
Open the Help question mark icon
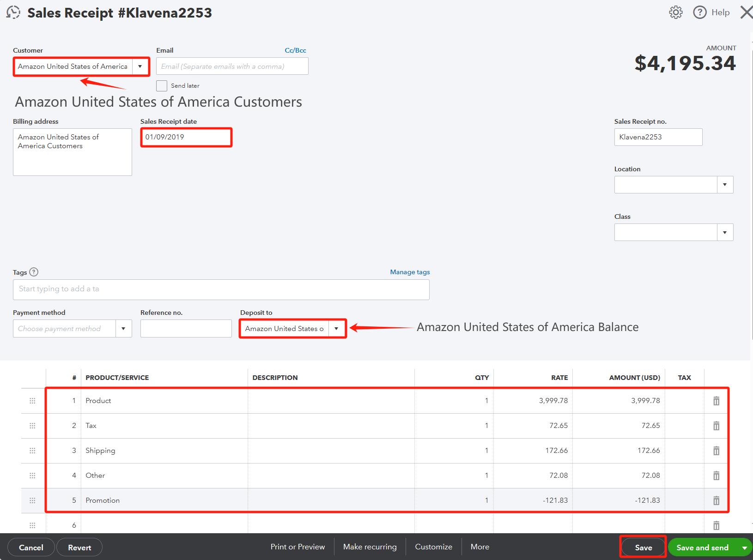coord(700,12)
